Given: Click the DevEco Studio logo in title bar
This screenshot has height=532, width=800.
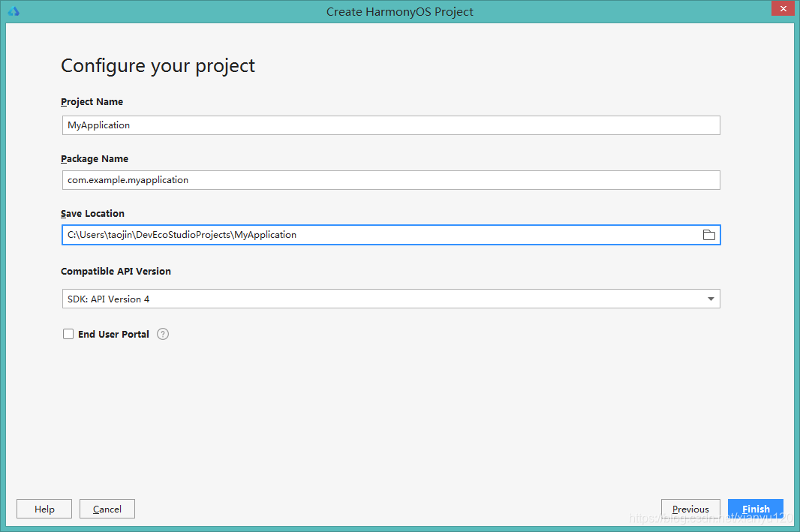Looking at the screenshot, I should point(14,11).
